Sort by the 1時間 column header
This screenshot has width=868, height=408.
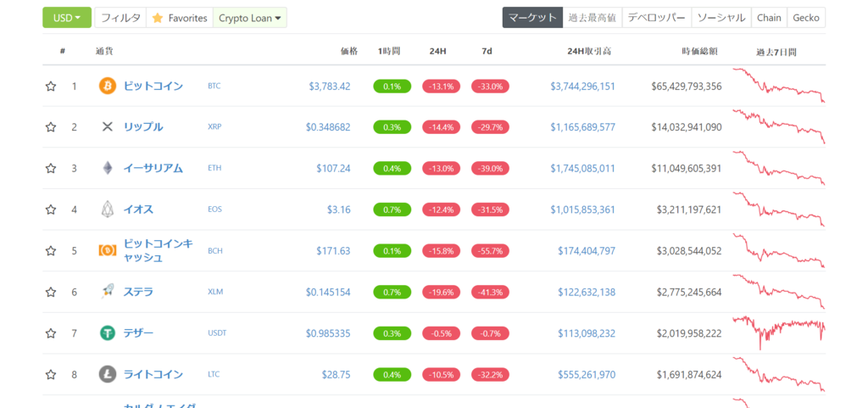[389, 52]
